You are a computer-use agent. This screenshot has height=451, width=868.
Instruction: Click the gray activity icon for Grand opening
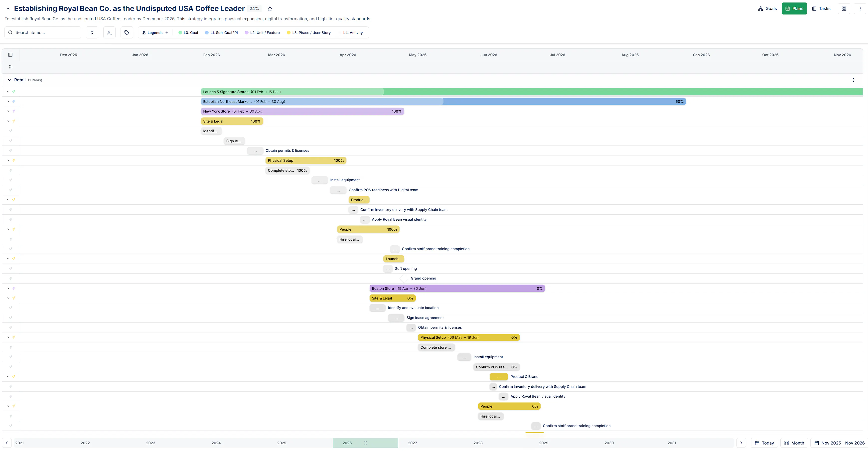[x=11, y=279]
